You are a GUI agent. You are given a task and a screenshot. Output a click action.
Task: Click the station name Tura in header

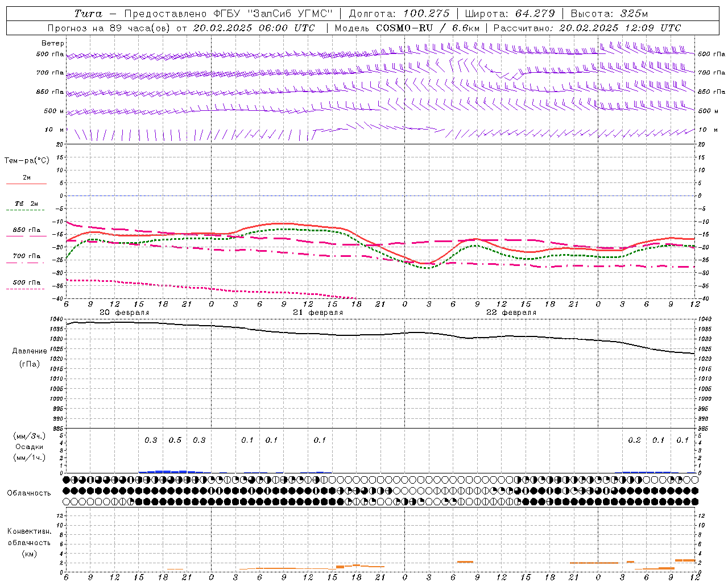[x=88, y=14]
